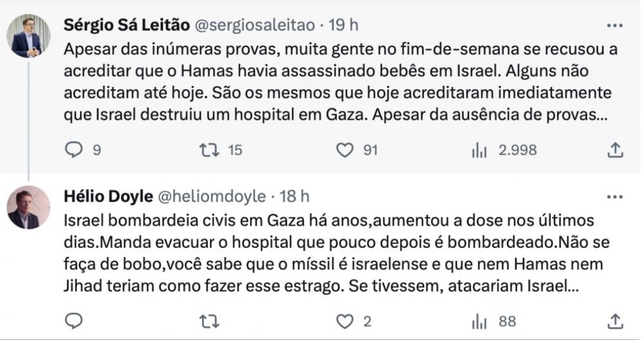
Task: View analytics of Hélio Doyle's reply
Action: pos(479,320)
